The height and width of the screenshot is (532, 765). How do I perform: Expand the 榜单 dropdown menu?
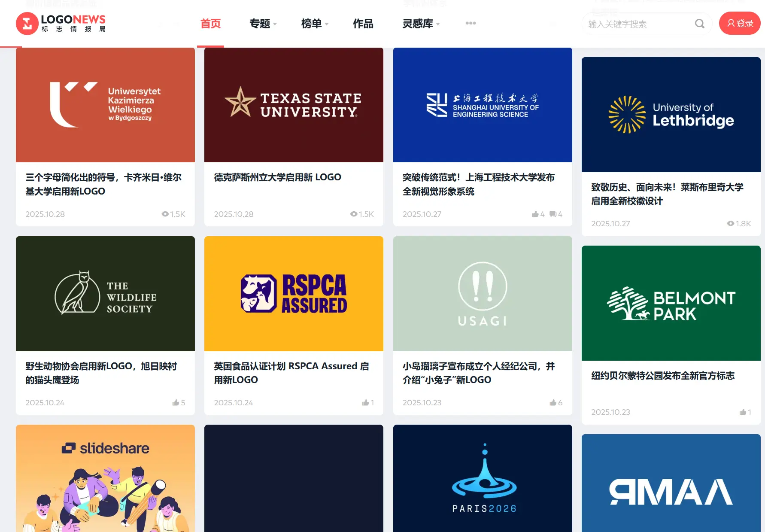coord(314,24)
